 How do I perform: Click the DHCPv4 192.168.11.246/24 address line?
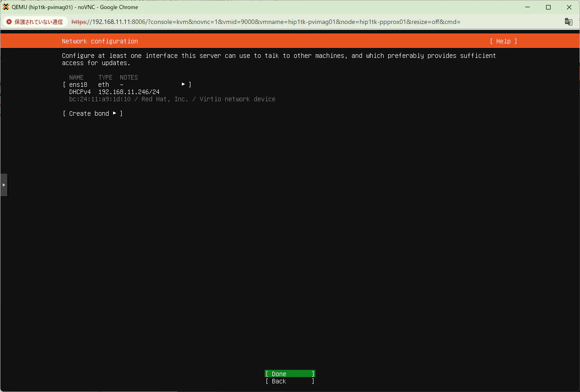click(x=114, y=92)
